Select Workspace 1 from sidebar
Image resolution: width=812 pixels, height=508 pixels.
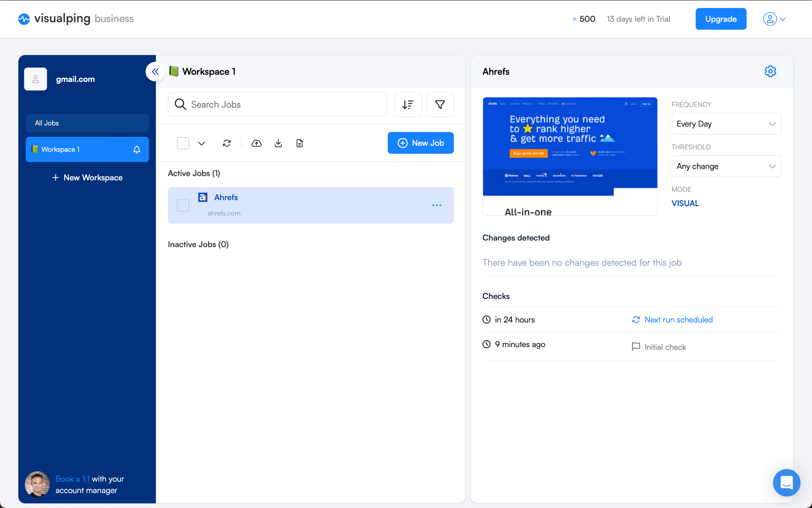(x=87, y=149)
